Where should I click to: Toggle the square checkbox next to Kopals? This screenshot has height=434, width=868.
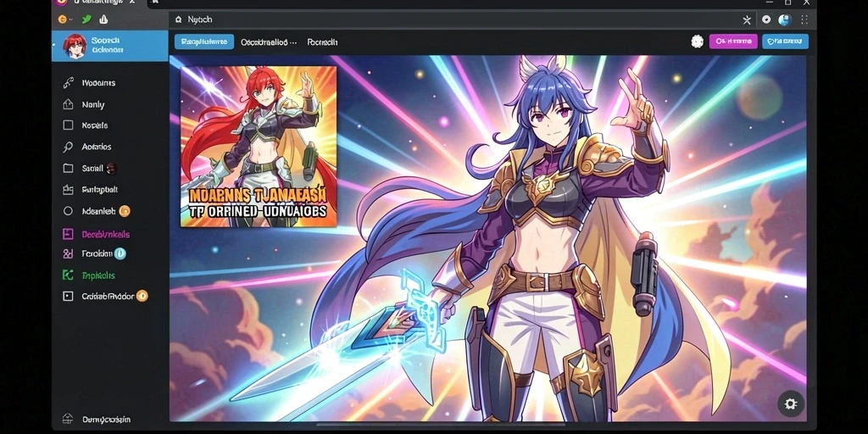68,125
